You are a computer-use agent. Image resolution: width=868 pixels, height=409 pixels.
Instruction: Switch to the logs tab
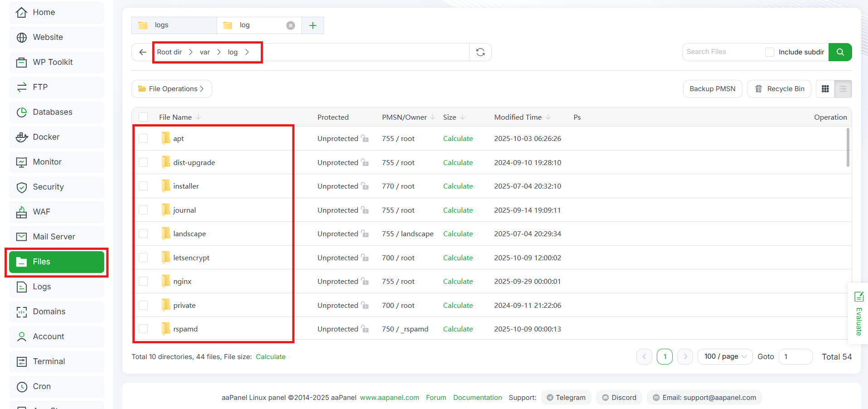[174, 25]
